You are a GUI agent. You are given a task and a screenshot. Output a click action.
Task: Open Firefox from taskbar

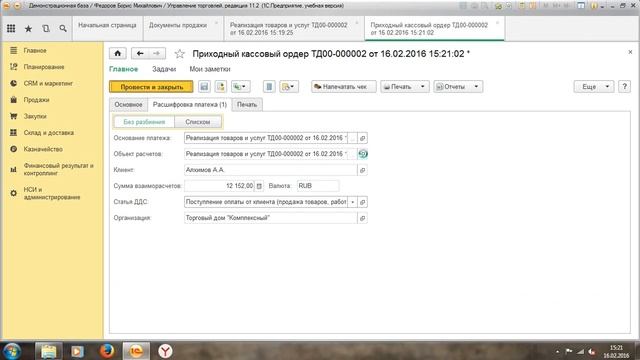point(107,351)
